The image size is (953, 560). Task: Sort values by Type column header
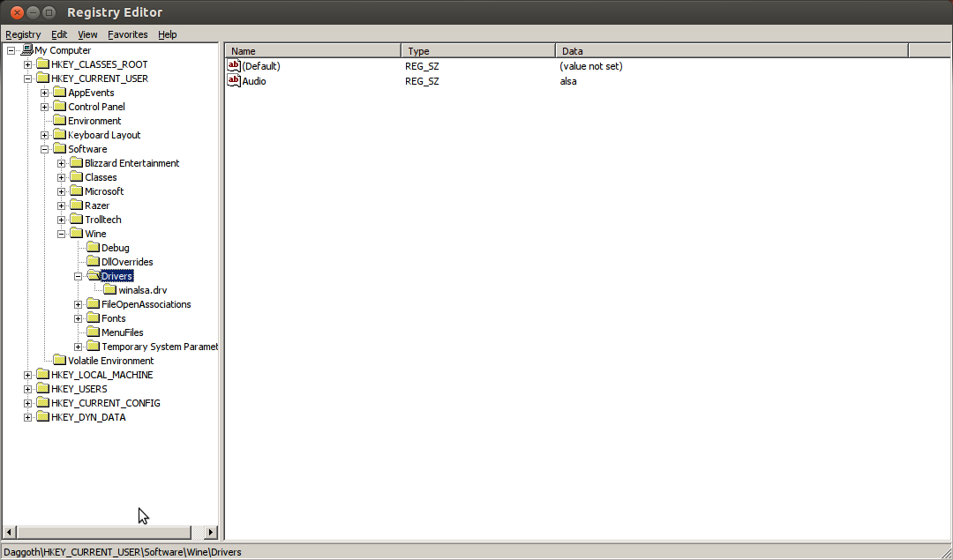click(478, 51)
